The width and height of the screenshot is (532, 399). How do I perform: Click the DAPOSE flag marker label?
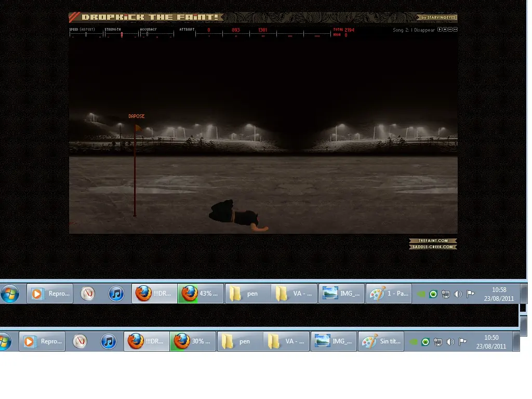pyautogui.click(x=137, y=116)
